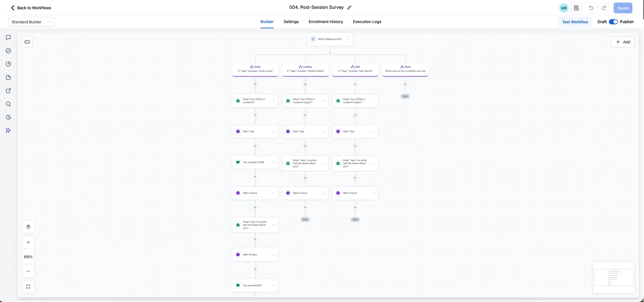The width and height of the screenshot is (644, 302).
Task: Switch to the Builder tab
Action: coord(267,22)
